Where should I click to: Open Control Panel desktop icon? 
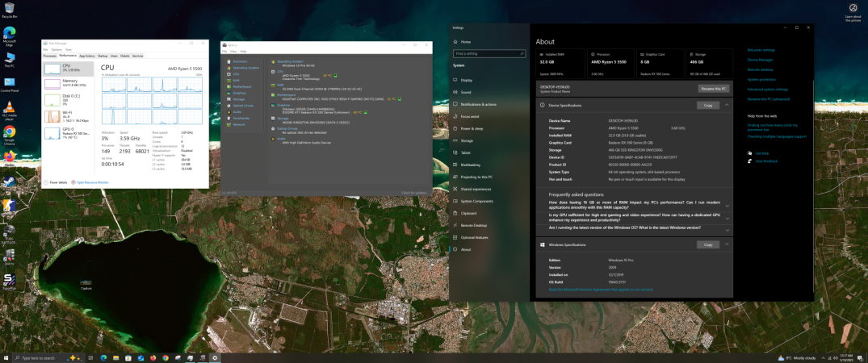click(9, 84)
